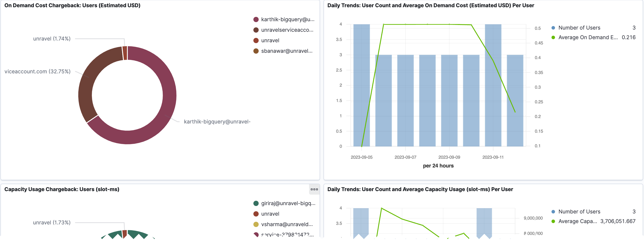644x250 pixels.
Task: Click the 2023-09-05 user count bar
Action: click(361, 85)
